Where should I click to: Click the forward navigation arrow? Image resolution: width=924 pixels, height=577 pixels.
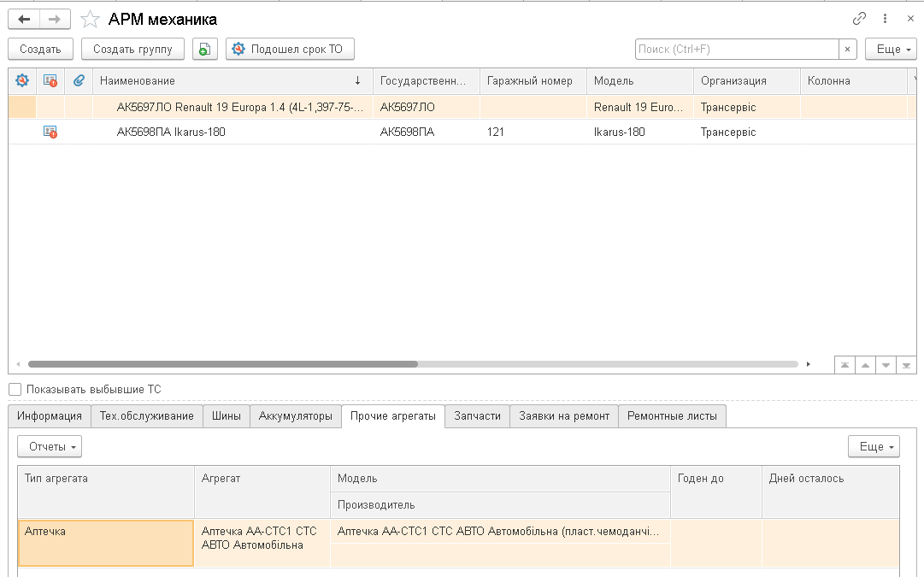pyautogui.click(x=55, y=20)
